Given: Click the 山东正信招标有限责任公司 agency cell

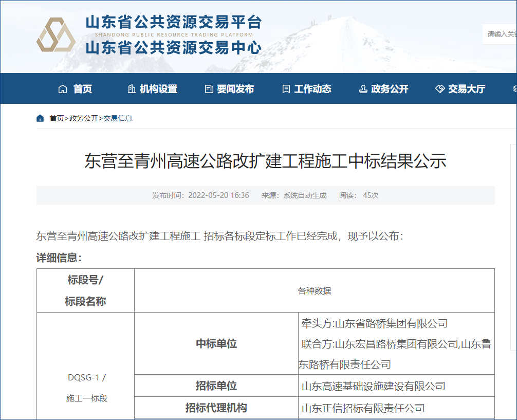Looking at the screenshot, I should click(x=363, y=408).
